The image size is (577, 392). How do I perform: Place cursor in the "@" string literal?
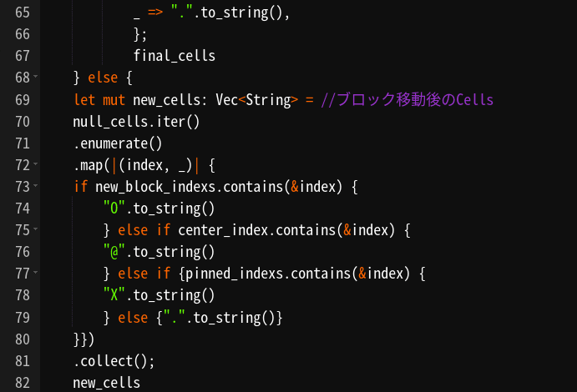114,252
